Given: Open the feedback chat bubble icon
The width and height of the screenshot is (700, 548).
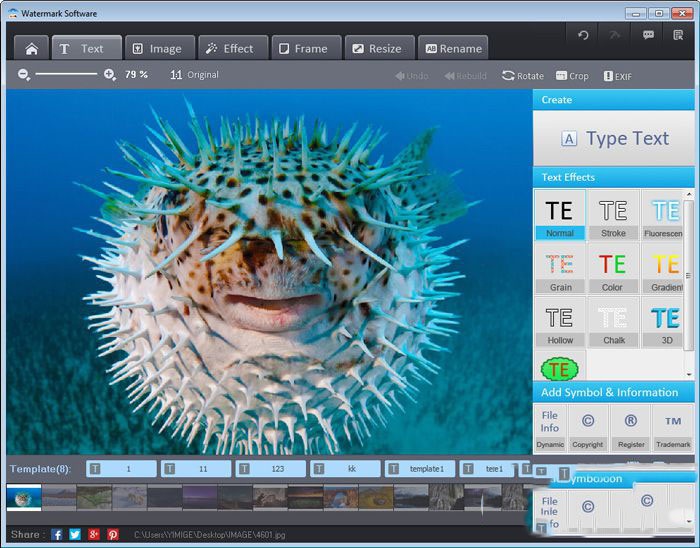Looking at the screenshot, I should 648,35.
